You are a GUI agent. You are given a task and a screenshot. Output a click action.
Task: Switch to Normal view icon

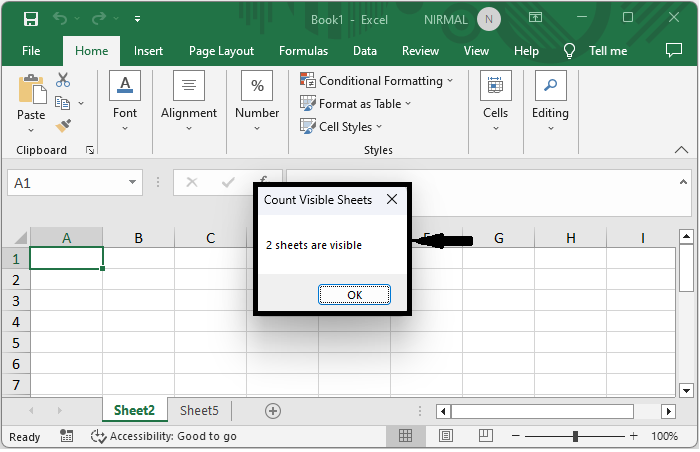click(405, 435)
